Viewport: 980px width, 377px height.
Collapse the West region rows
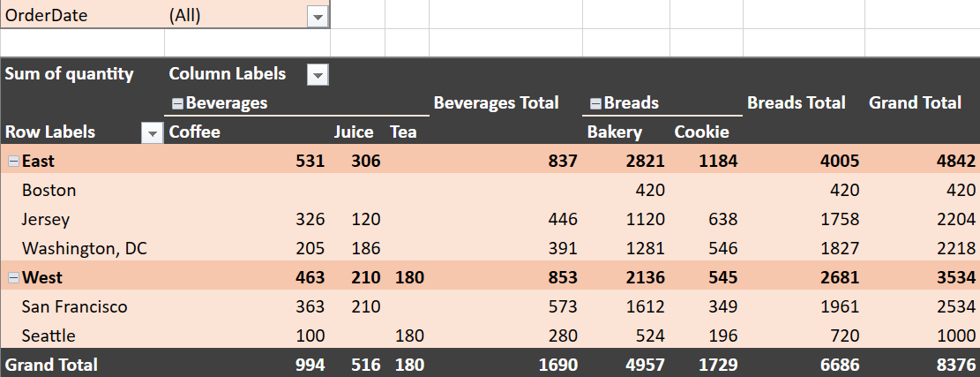pos(13,278)
